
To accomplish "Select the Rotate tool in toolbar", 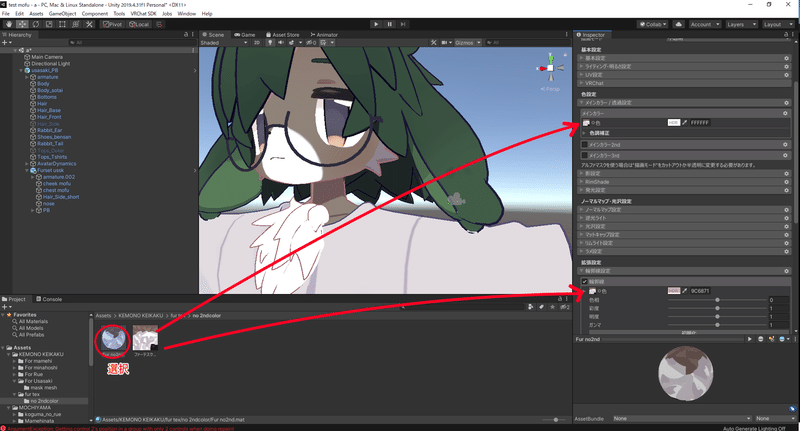I will point(35,24).
